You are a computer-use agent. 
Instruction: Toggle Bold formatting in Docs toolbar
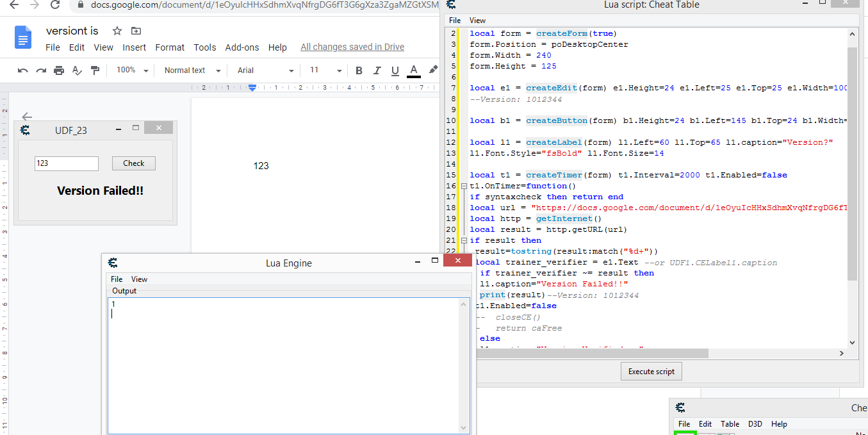359,70
